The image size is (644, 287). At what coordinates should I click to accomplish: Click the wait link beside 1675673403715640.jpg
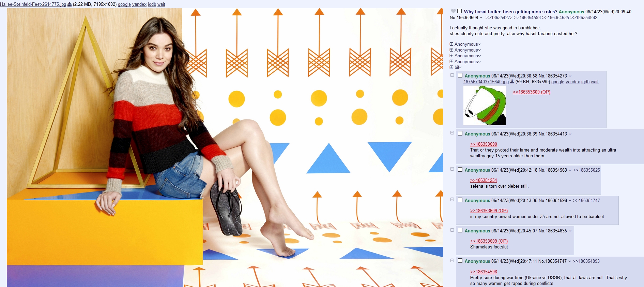click(x=595, y=82)
